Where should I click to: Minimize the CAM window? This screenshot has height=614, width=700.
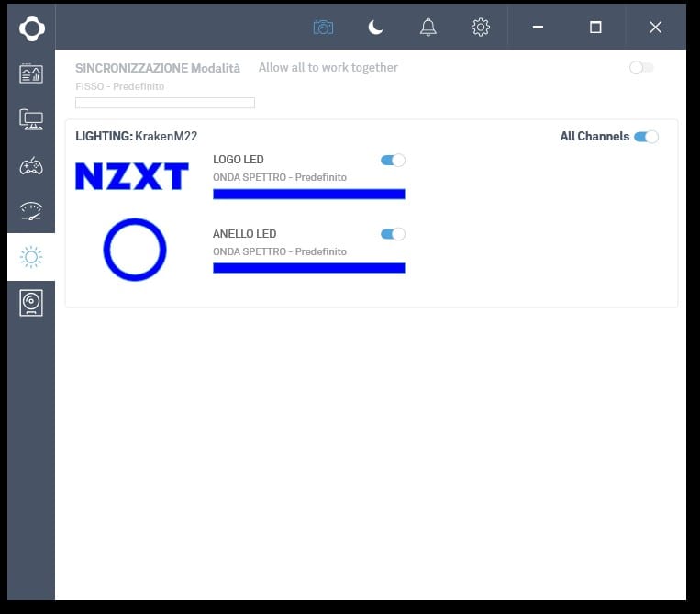(x=538, y=28)
